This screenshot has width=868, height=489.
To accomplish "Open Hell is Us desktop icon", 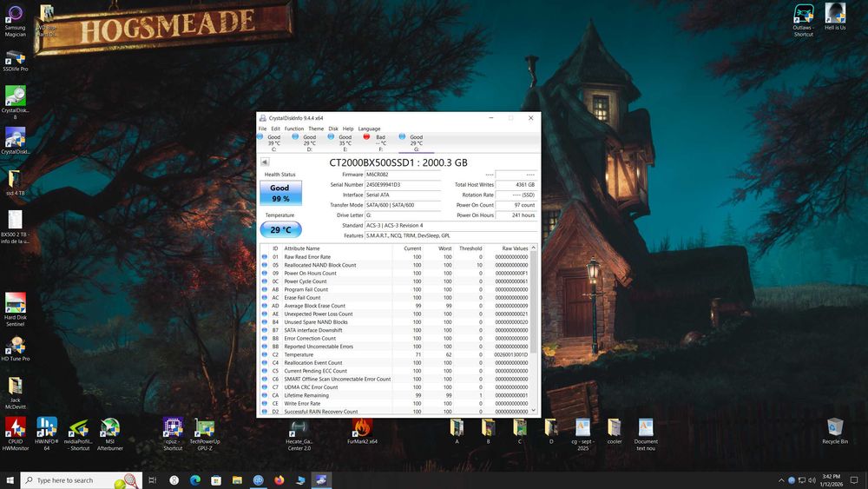I will click(x=835, y=17).
